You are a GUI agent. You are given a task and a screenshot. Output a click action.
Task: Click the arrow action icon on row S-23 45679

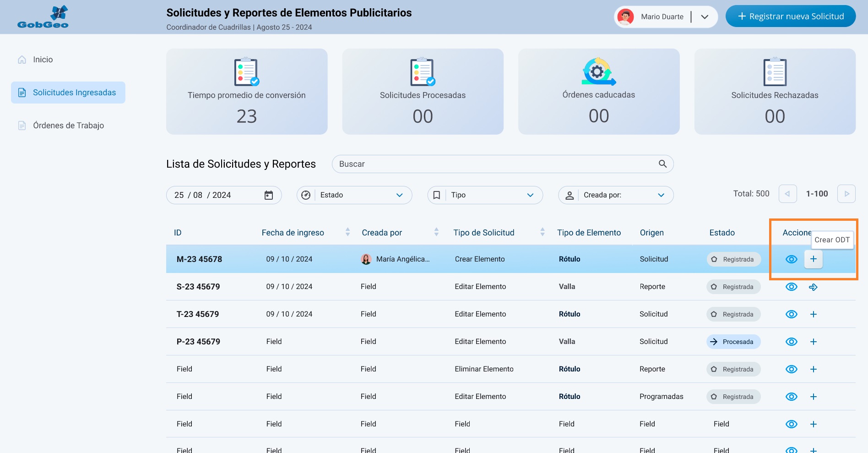point(813,287)
